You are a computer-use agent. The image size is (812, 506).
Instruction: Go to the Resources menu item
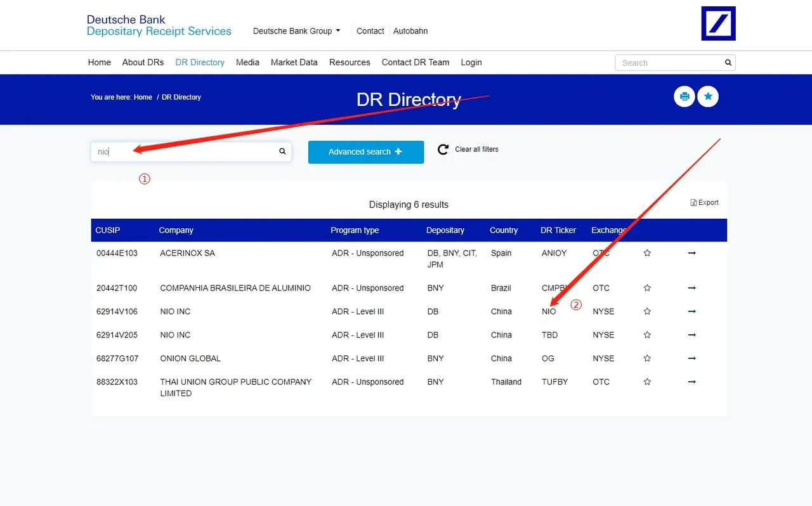(350, 62)
